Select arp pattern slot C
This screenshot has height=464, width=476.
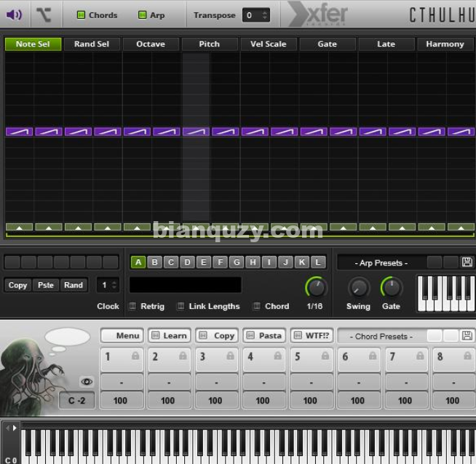[171, 262]
